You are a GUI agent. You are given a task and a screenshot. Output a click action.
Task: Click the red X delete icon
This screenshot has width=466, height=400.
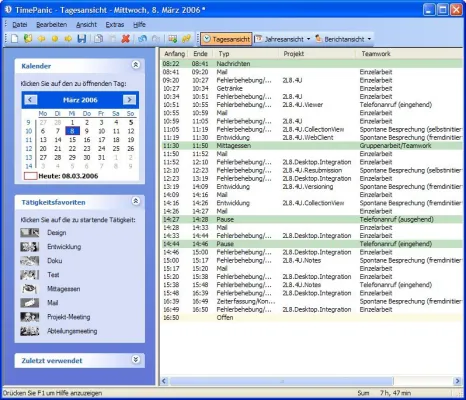[x=126, y=39]
